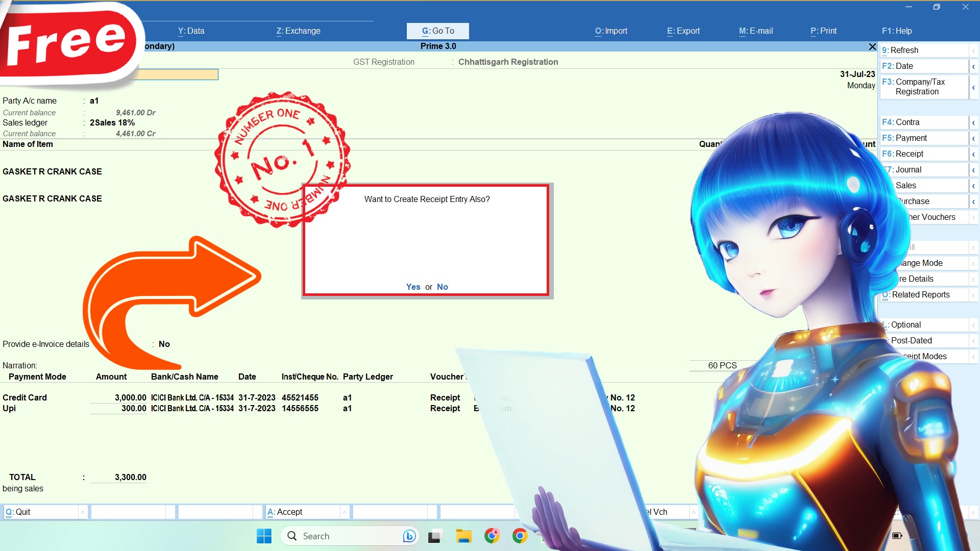The height and width of the screenshot is (551, 980).
Task: Open the G: Go To menu
Action: point(437,31)
